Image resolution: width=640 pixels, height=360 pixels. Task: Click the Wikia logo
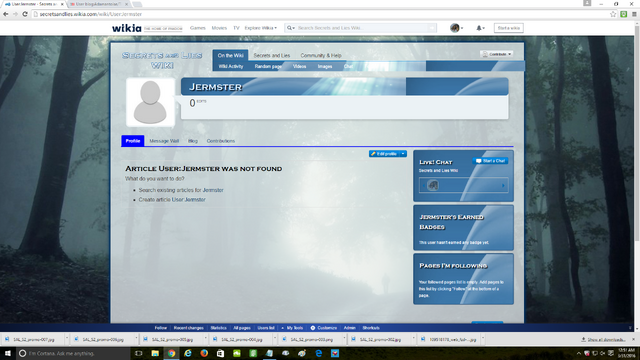[127, 28]
